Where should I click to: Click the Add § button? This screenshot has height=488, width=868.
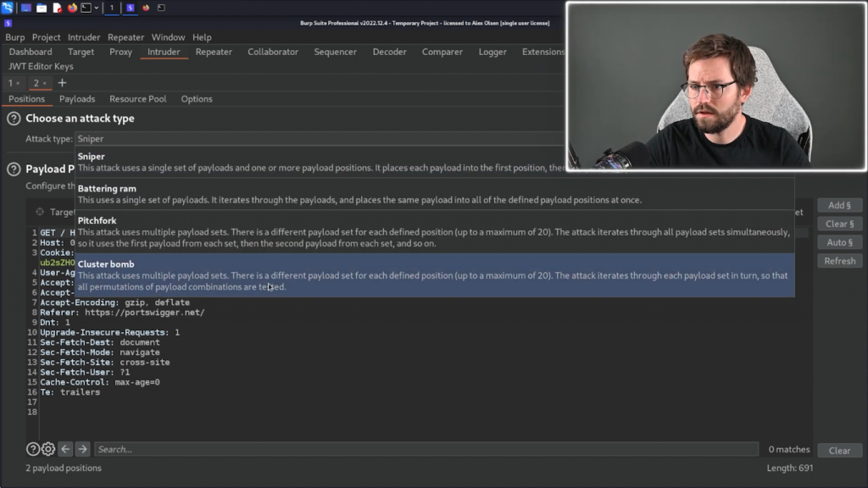(x=840, y=205)
